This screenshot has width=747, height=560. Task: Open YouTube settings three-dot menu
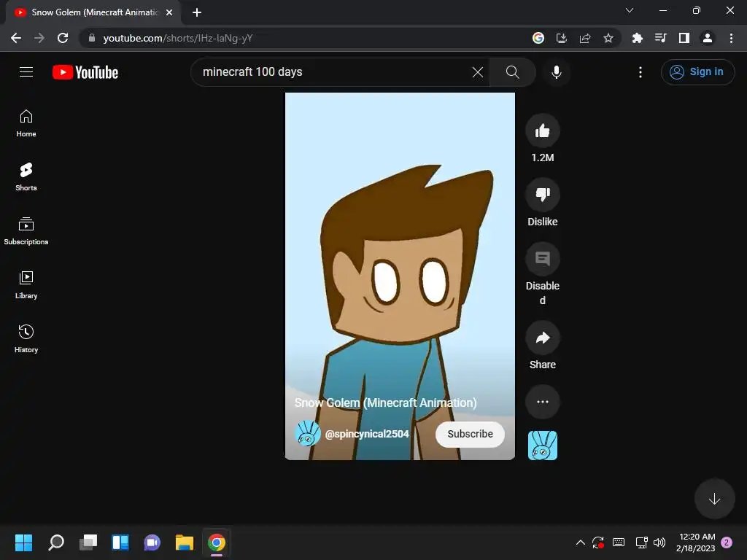coord(640,72)
